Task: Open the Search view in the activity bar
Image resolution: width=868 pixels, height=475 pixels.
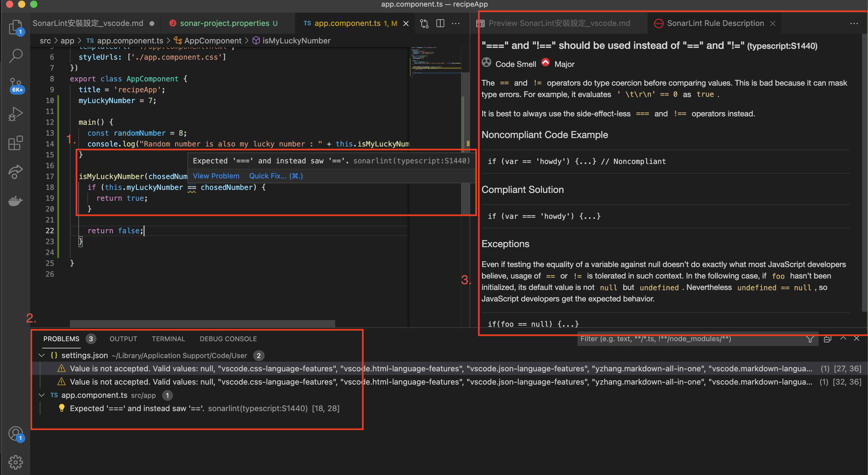Action: (15, 56)
